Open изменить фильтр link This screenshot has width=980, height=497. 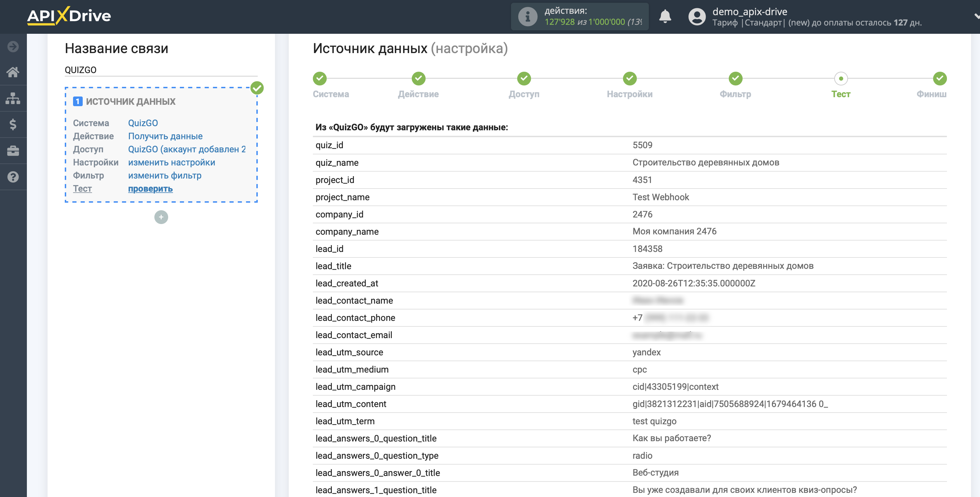165,175
